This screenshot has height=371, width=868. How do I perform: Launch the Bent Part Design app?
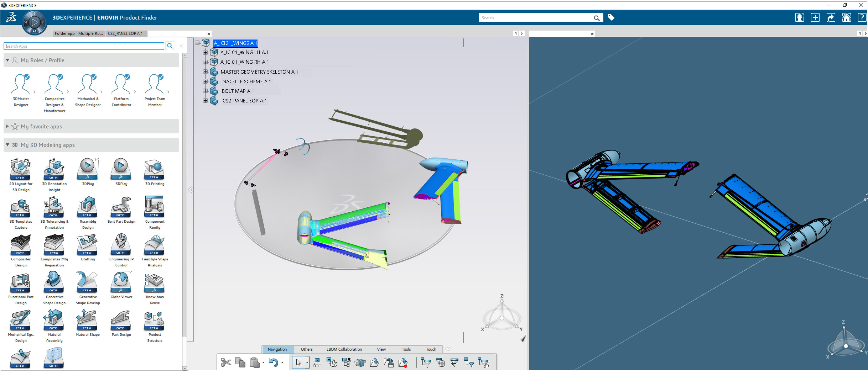pyautogui.click(x=121, y=210)
